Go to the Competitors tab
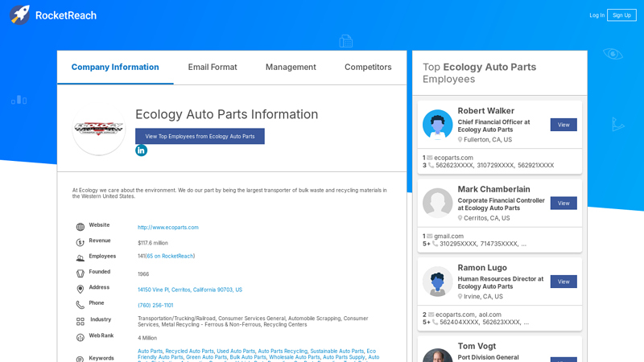This screenshot has width=644, height=362. [368, 68]
